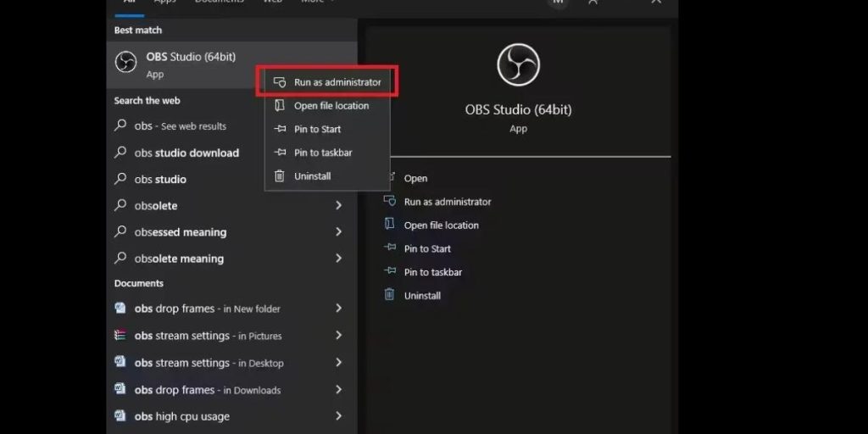Choose 'Open file location' from the context menu
868x434 pixels.
click(331, 106)
